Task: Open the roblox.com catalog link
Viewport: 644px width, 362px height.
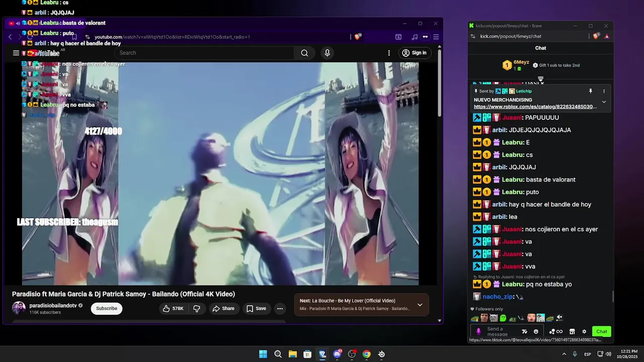Action: click(x=535, y=107)
